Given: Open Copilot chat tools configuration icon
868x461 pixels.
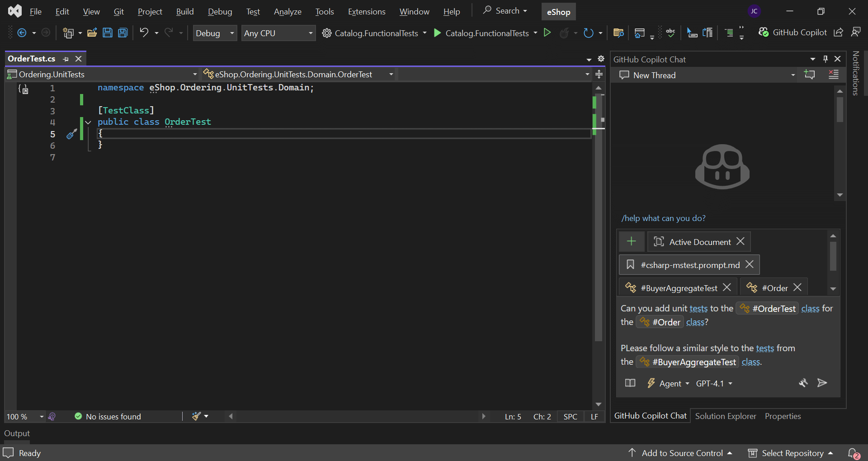Looking at the screenshot, I should (x=804, y=383).
